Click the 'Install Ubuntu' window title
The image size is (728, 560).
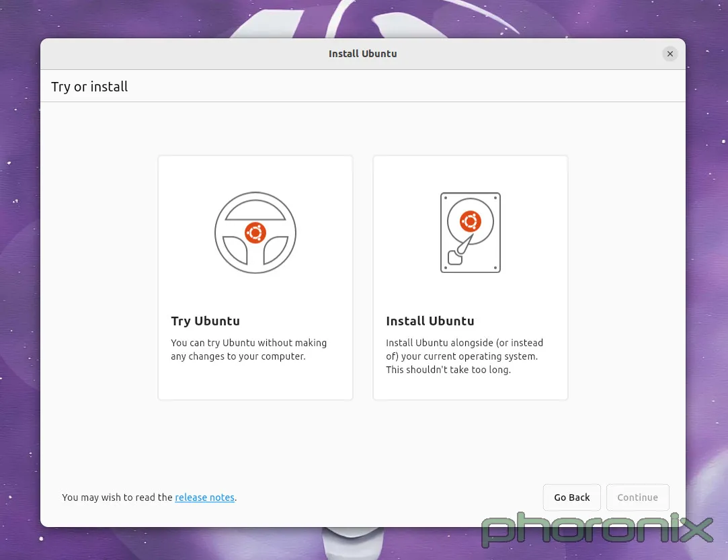pyautogui.click(x=362, y=54)
